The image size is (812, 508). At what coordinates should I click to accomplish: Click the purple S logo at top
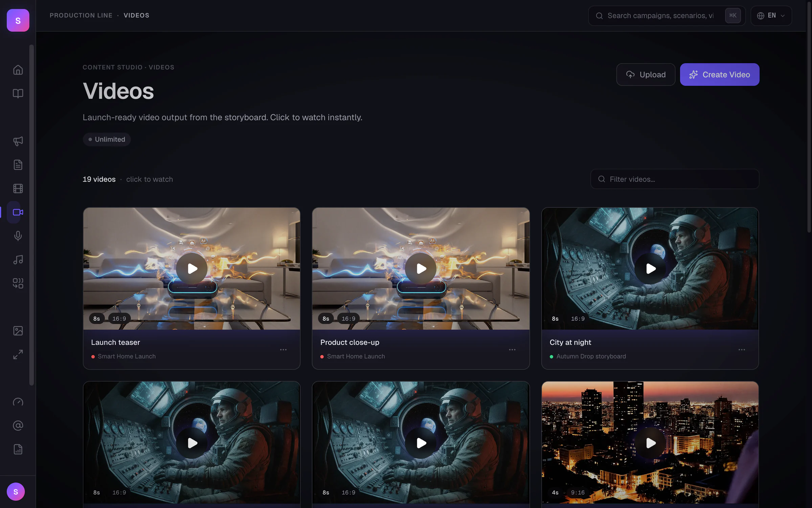(18, 20)
